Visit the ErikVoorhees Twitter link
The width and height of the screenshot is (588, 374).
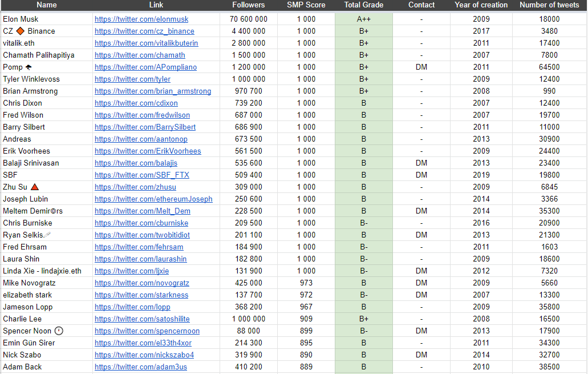[x=148, y=151]
